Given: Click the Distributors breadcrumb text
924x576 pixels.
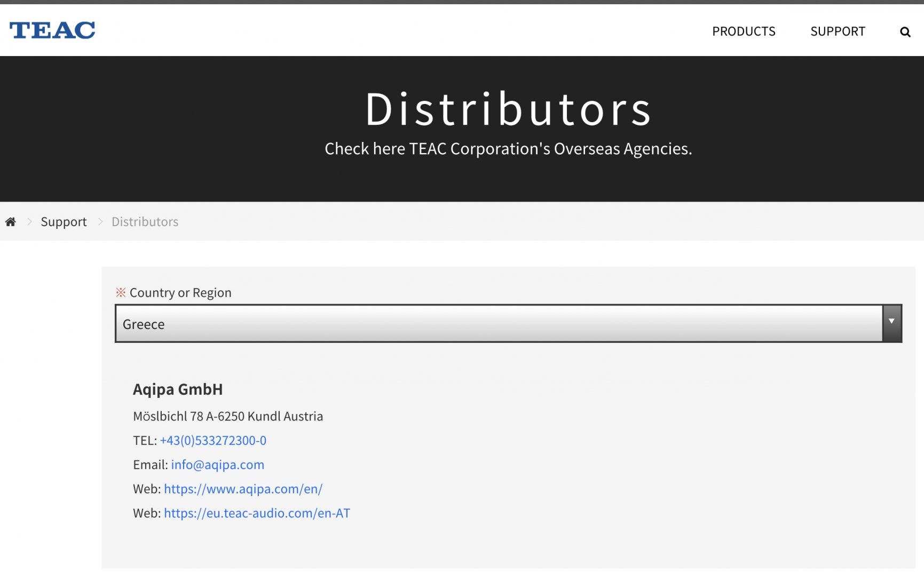Looking at the screenshot, I should (145, 222).
